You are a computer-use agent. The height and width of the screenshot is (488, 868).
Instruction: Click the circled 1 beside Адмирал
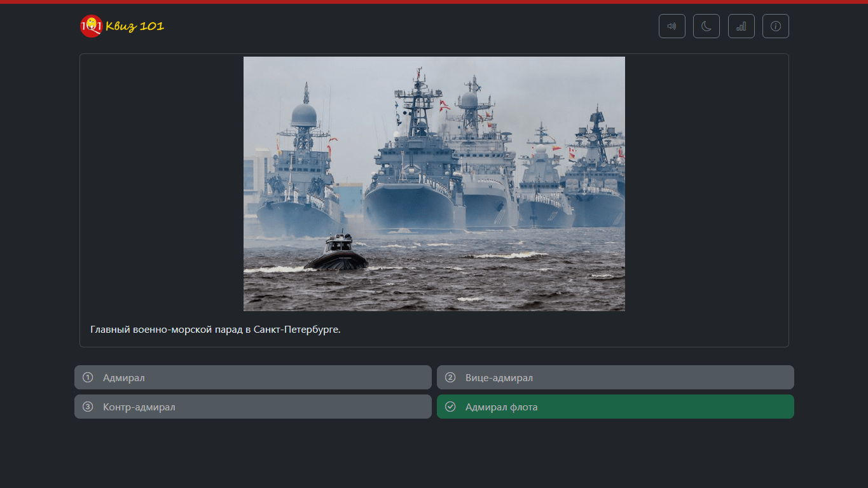pyautogui.click(x=88, y=377)
